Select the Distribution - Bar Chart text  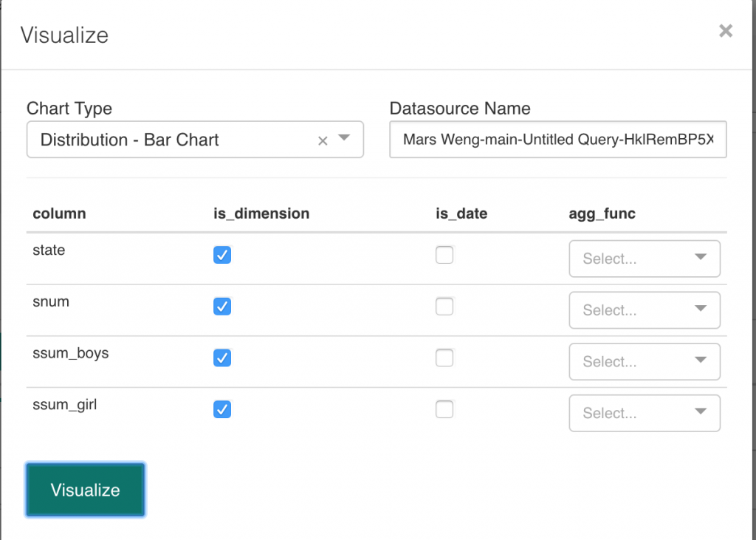pyautogui.click(x=130, y=140)
